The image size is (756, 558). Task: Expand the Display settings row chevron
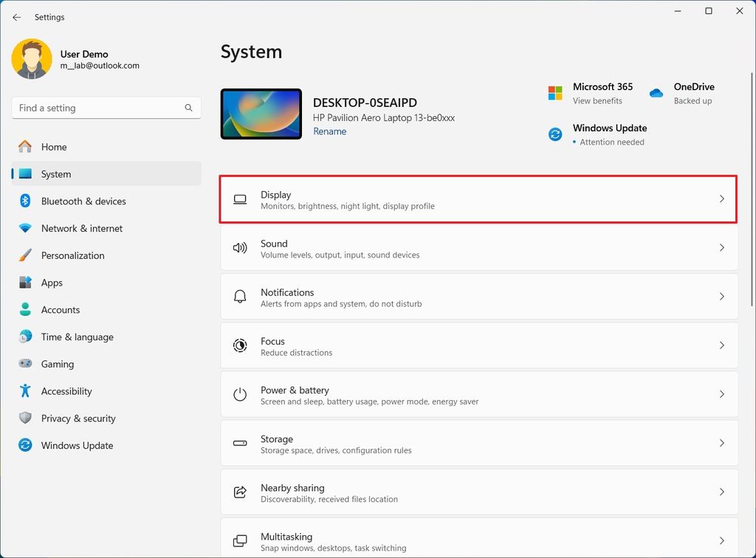(x=722, y=199)
